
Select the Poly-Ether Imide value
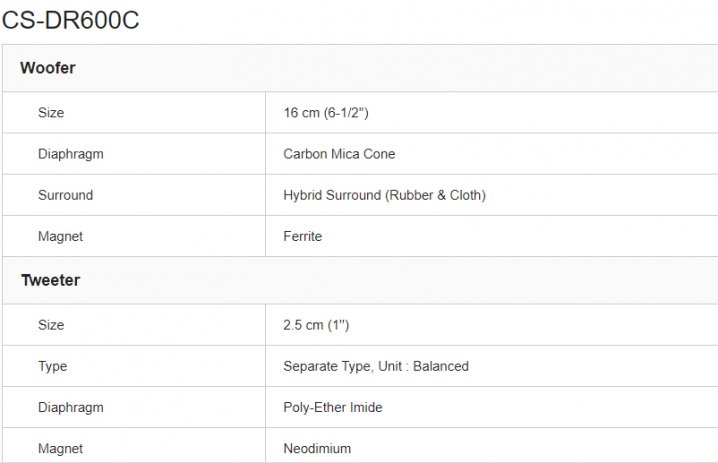point(333,407)
